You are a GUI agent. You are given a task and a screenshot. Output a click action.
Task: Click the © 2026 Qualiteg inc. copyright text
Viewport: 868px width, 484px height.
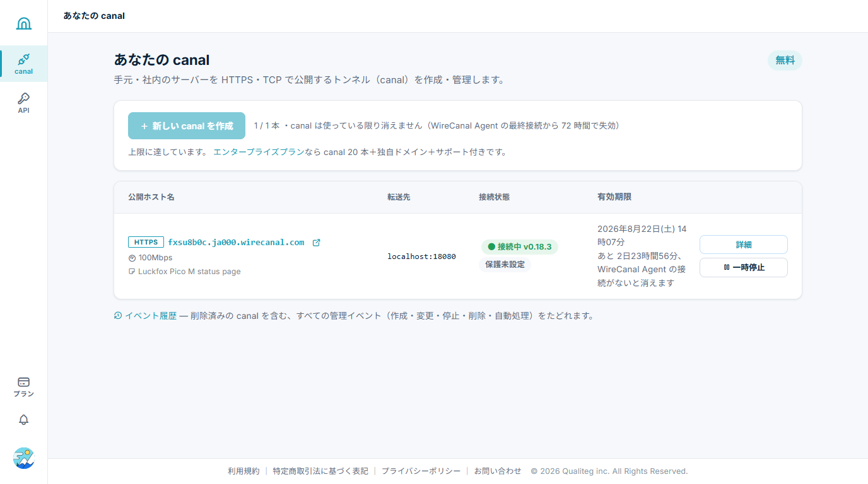click(x=609, y=471)
